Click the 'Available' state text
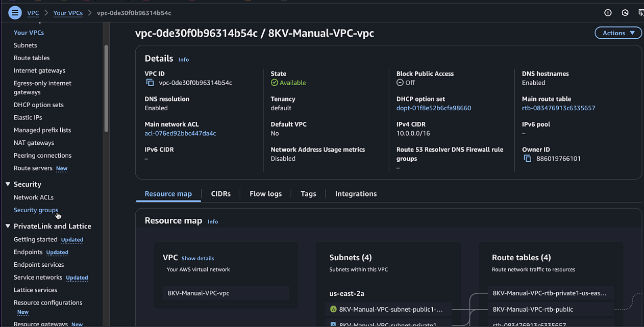Viewport: 644px width, 327px height. coord(293,83)
